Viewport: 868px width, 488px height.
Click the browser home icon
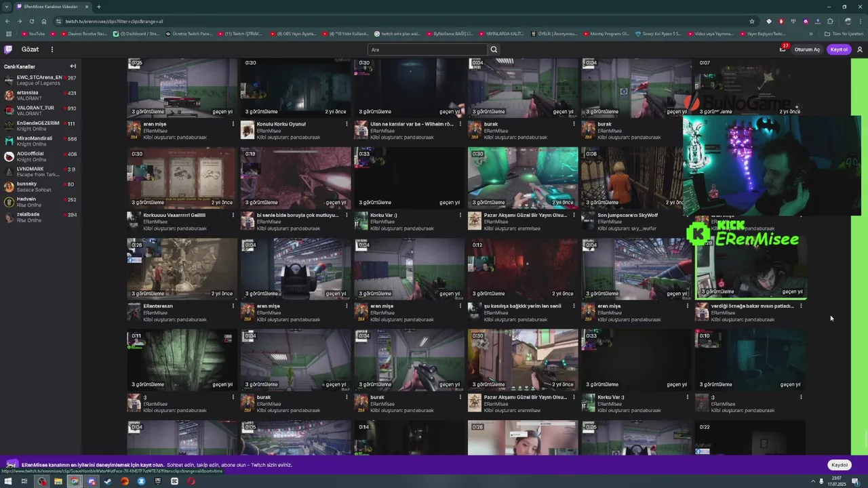click(44, 21)
